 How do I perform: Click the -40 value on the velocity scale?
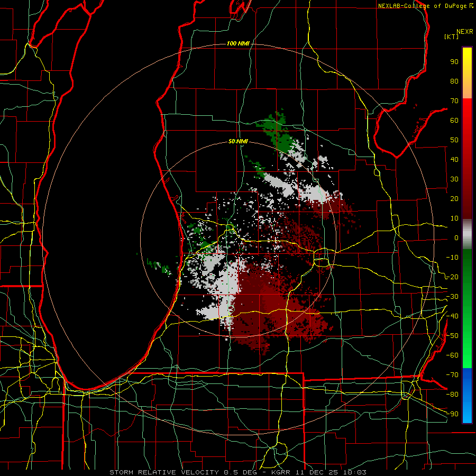(x=452, y=316)
